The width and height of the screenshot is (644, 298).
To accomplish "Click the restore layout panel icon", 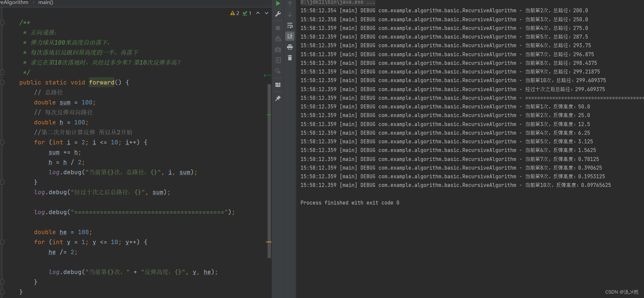I will coord(278,85).
